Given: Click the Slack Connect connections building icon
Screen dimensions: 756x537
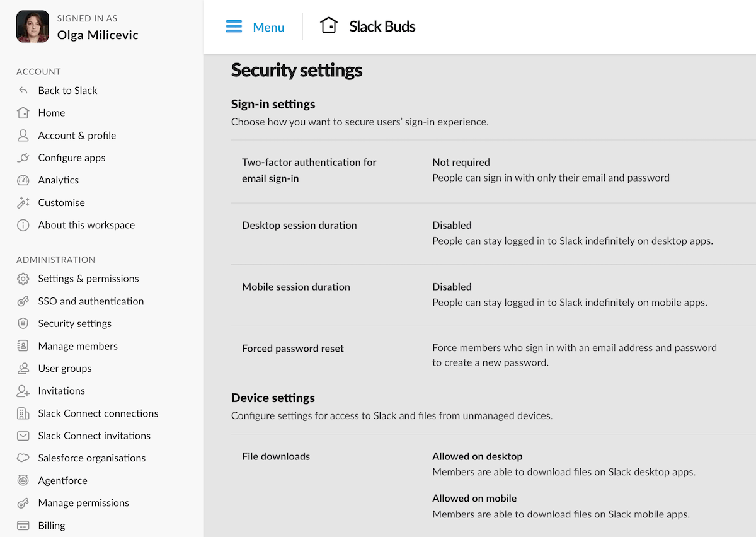Looking at the screenshot, I should [x=23, y=413].
